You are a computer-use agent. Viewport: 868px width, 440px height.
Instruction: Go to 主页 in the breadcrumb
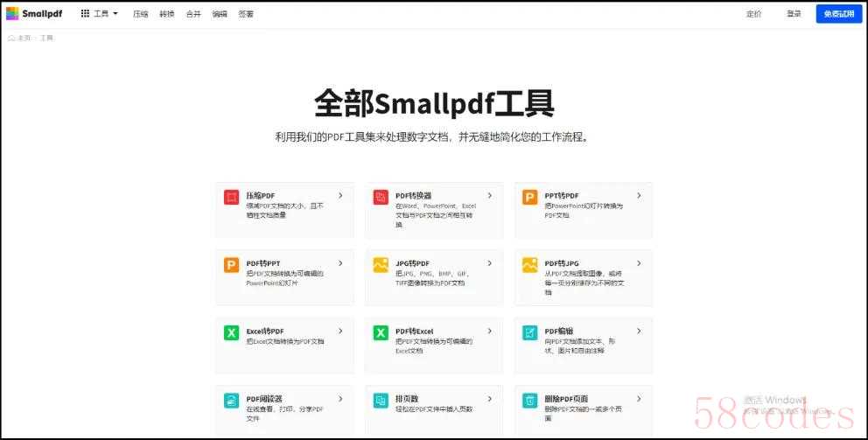tap(24, 38)
